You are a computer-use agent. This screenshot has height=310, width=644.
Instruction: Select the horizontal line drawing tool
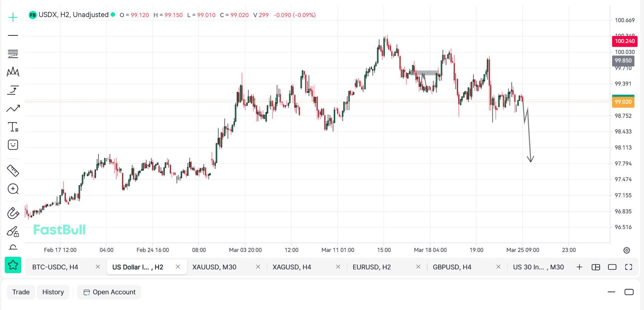(x=13, y=36)
